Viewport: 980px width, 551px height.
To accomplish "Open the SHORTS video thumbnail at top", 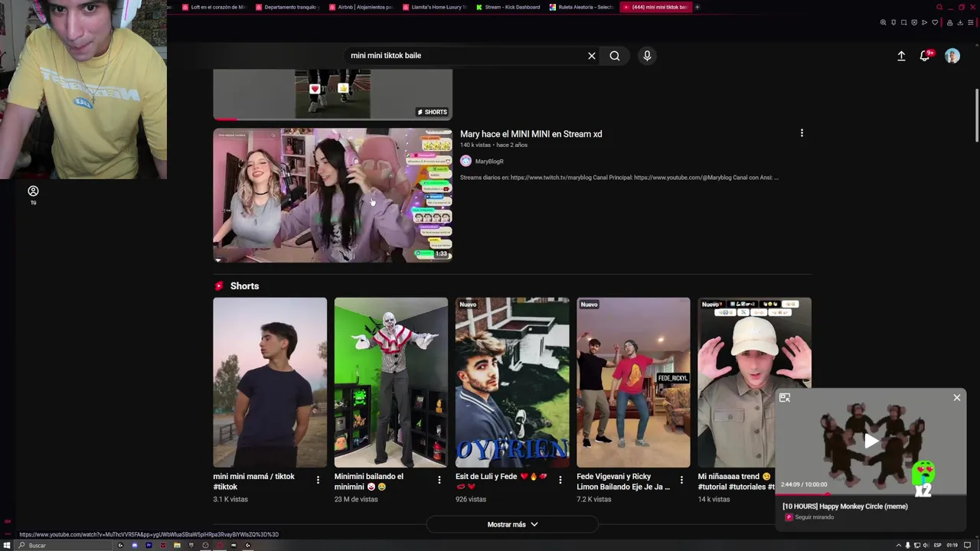I will pos(332,94).
